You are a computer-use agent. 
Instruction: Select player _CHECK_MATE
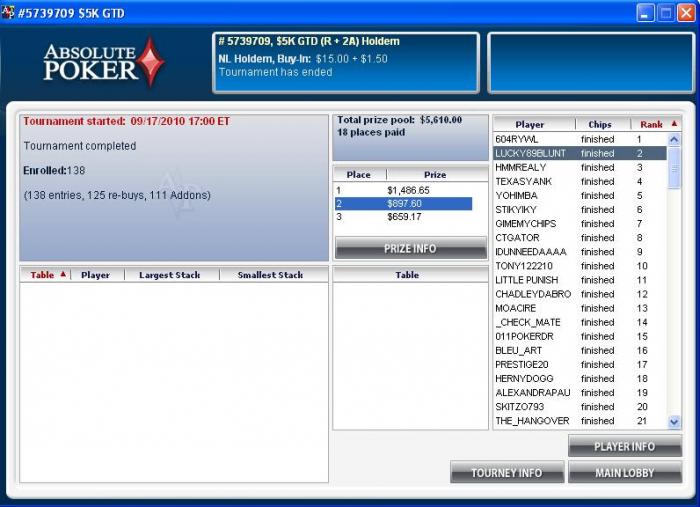point(580,322)
